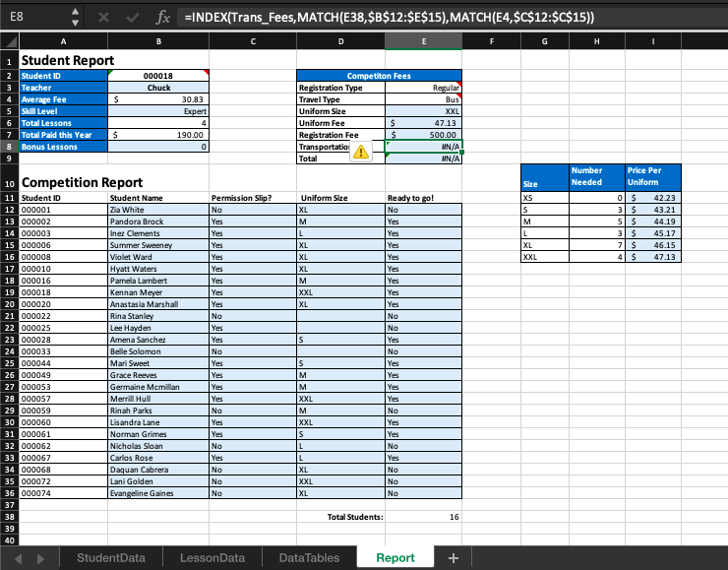This screenshot has width=728, height=570.
Task: Select XS row in the Size table
Action: tap(545, 198)
